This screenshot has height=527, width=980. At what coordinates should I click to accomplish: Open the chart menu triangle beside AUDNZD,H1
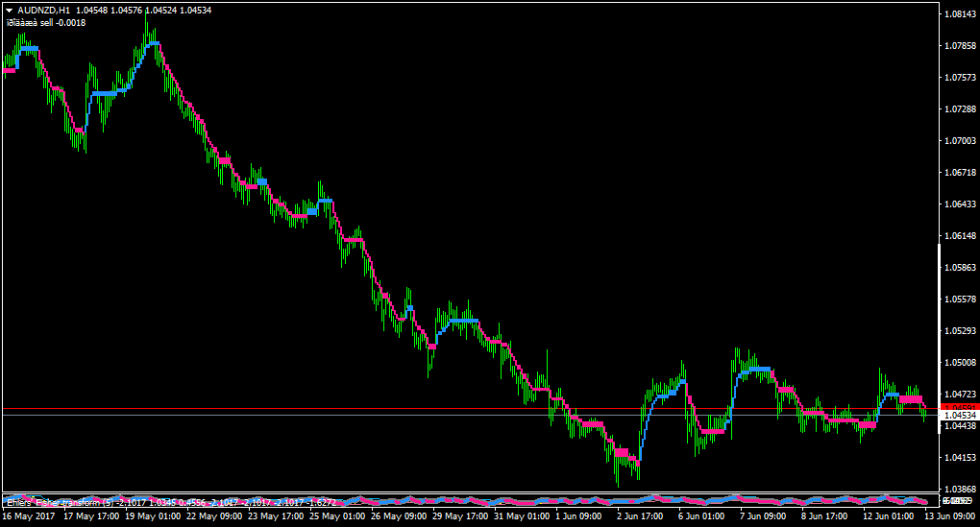[x=10, y=11]
